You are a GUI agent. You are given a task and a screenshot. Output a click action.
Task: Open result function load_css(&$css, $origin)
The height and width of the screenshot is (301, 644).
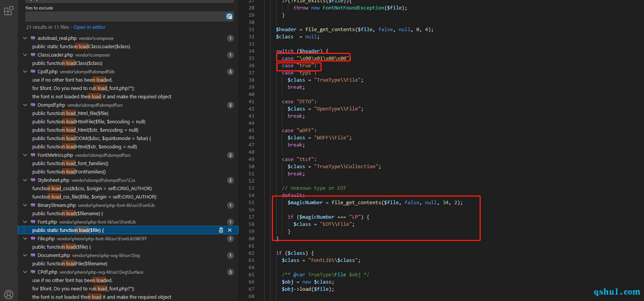tap(128, 188)
